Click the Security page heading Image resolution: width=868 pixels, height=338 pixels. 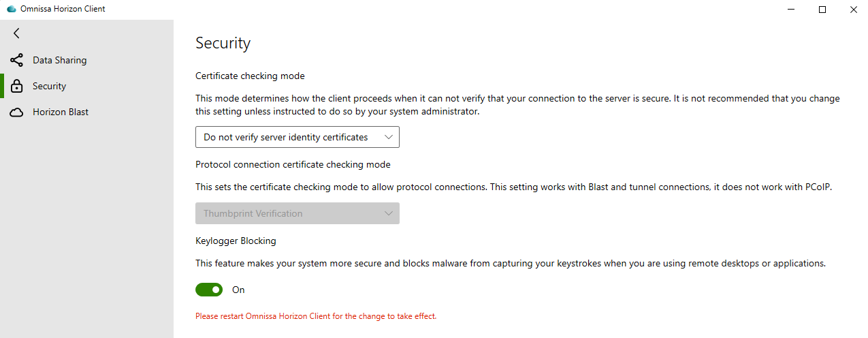(x=223, y=43)
